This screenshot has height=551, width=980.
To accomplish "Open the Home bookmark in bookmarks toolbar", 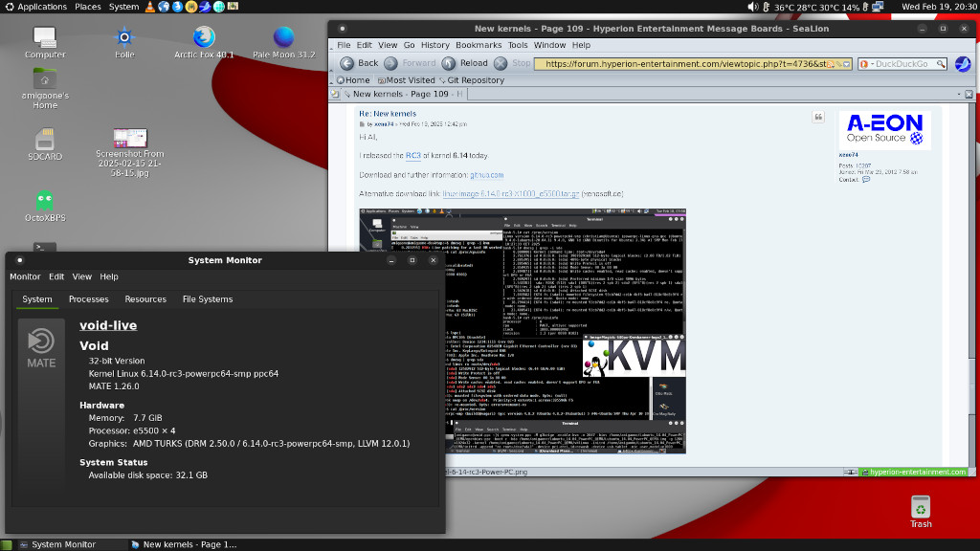I will coord(353,80).
